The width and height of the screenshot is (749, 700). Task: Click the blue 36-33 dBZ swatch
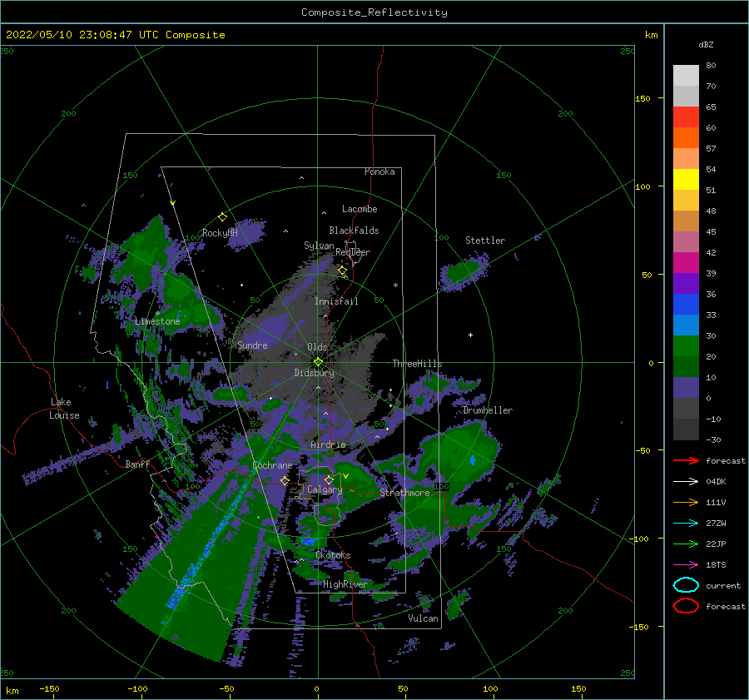[686, 304]
